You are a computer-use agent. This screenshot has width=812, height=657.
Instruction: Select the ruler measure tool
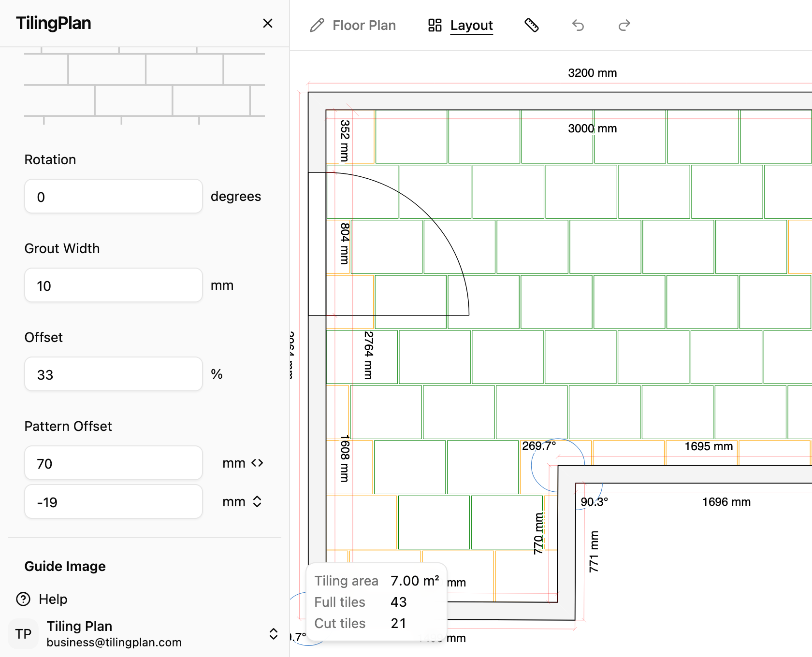pyautogui.click(x=532, y=25)
